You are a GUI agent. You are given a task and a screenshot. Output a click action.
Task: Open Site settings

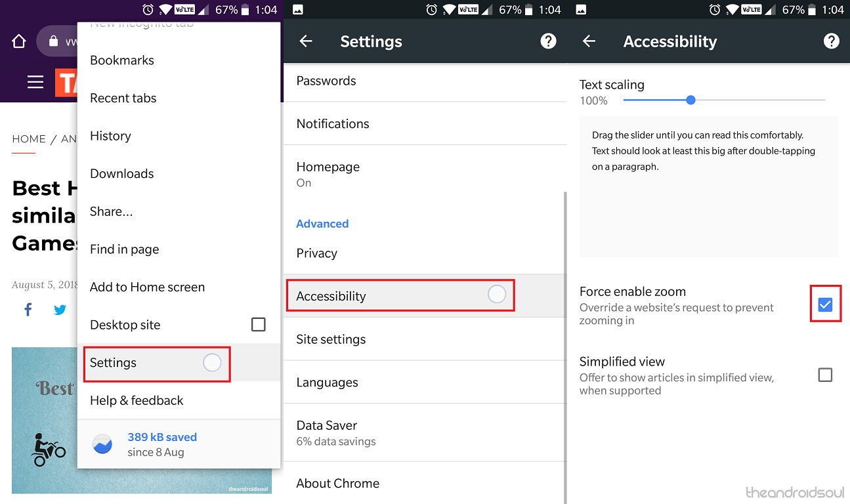coord(331,339)
